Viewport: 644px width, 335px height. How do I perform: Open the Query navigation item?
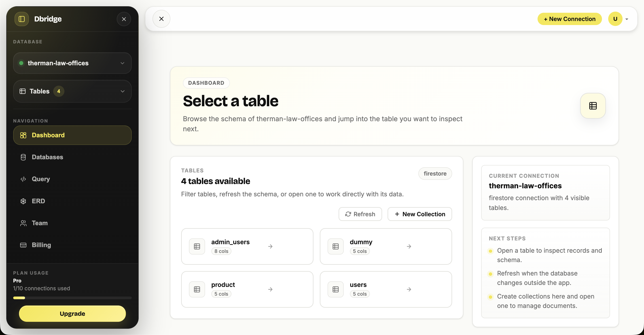pos(41,179)
